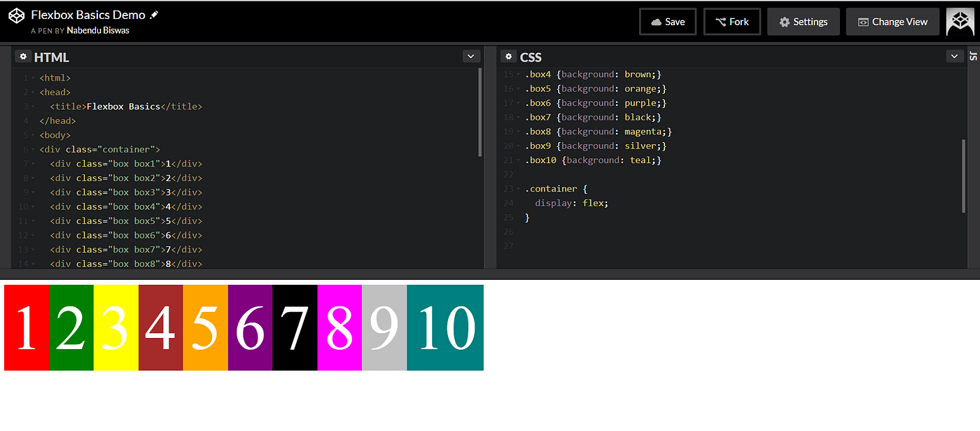The image size is (980, 431).
Task: Click the ".box8 {background: magenta;}" line
Action: click(x=598, y=132)
